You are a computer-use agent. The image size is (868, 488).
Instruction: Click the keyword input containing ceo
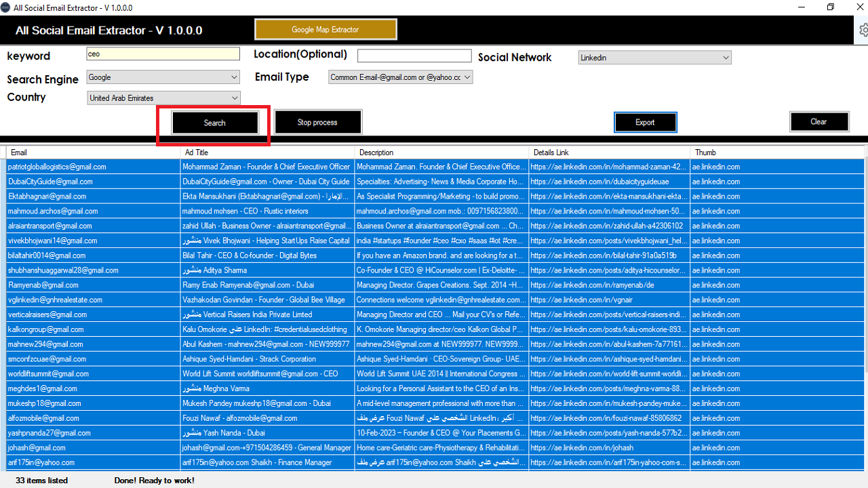tap(163, 53)
